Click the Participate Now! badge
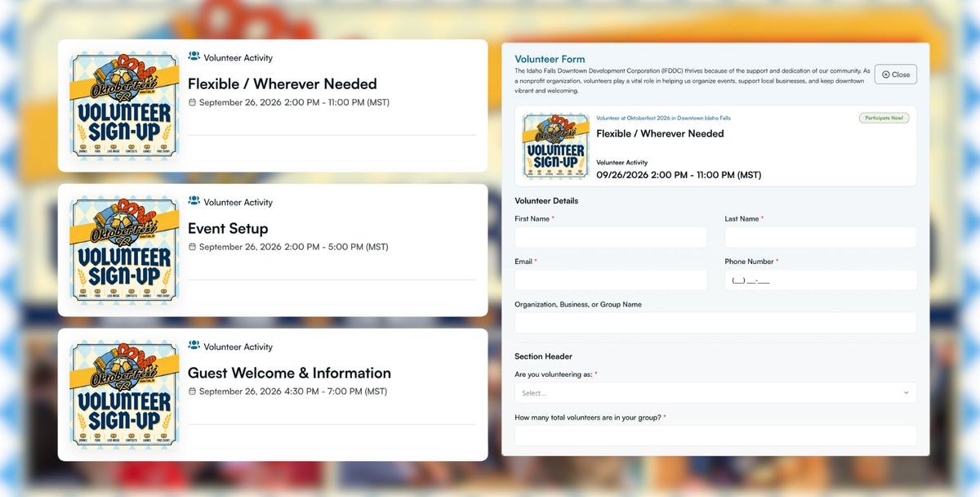 [884, 118]
